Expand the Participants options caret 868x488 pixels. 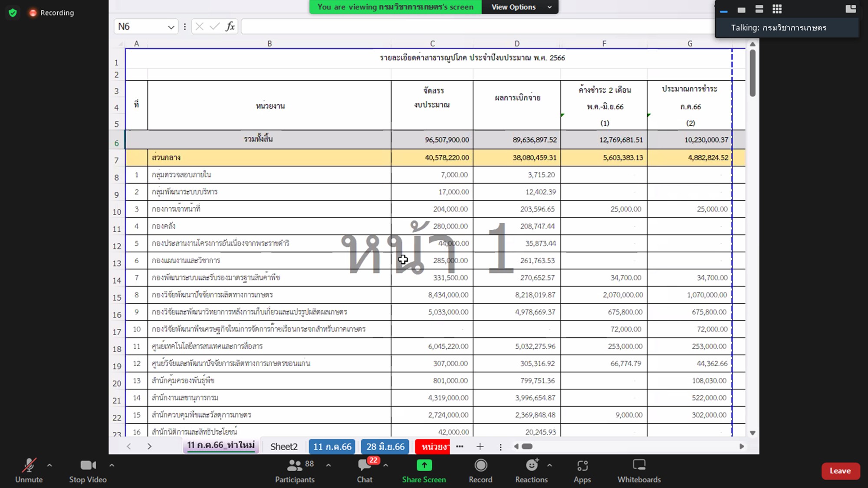329,465
